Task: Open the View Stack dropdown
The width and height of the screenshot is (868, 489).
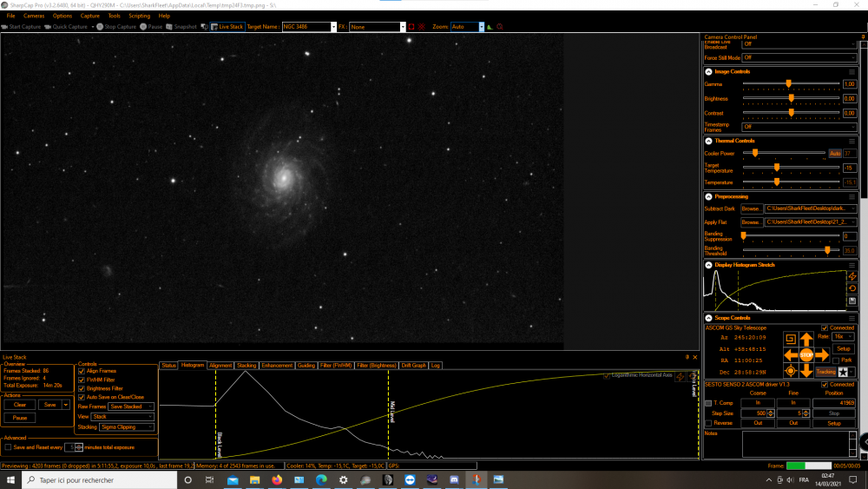Action: [122, 416]
